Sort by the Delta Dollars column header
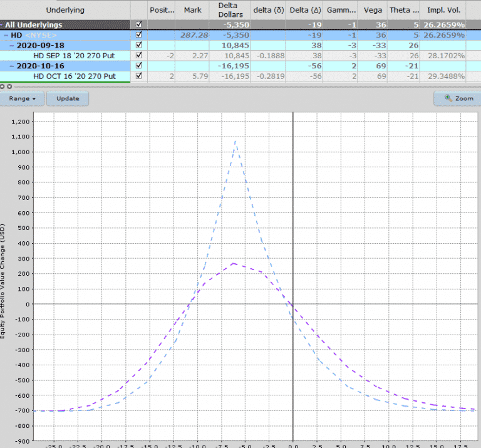 (x=232, y=10)
